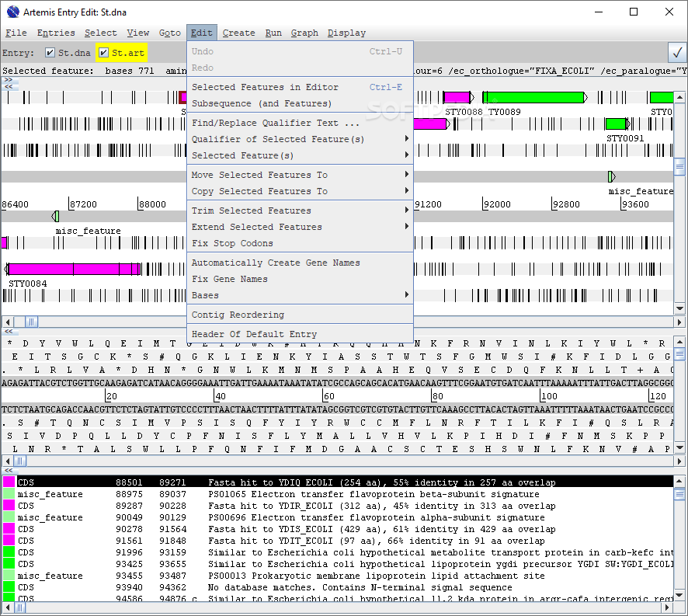
Task: Expand Move Selected Features To submenu
Action: pos(300,174)
